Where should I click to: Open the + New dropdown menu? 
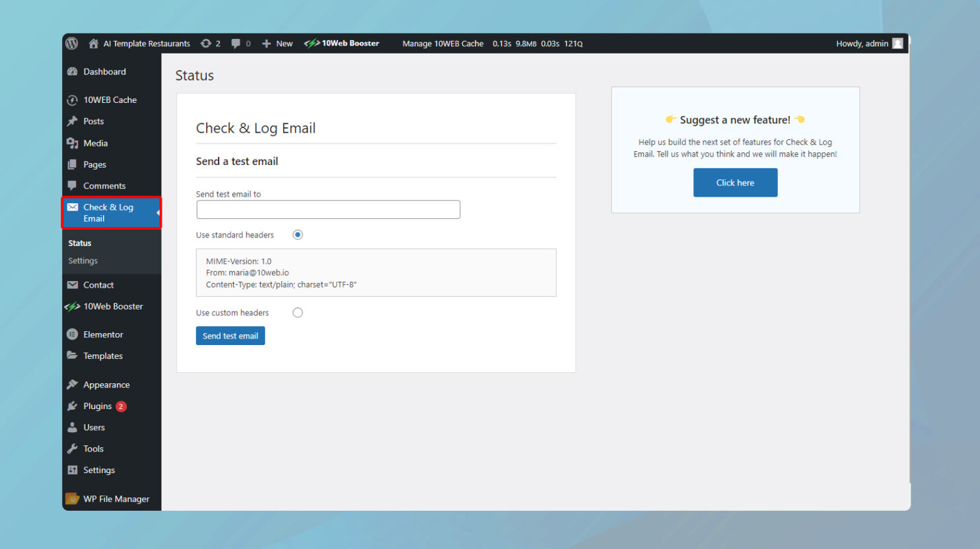pyautogui.click(x=277, y=44)
